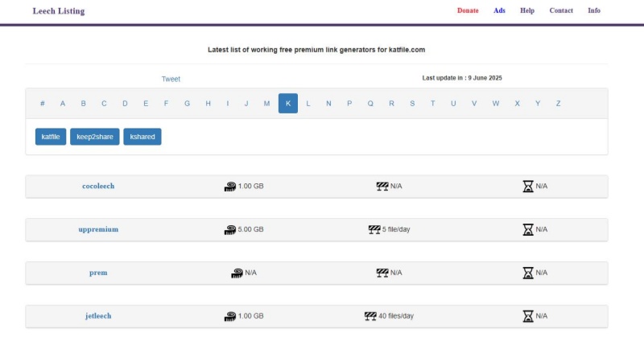Select letter M in the alphabet bar
The width and height of the screenshot is (644, 345).
pos(266,104)
